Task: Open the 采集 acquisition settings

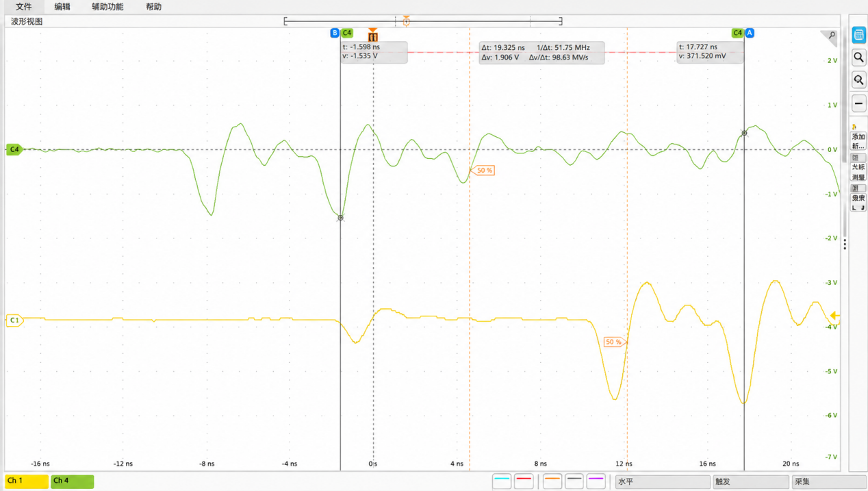Action: click(x=829, y=482)
